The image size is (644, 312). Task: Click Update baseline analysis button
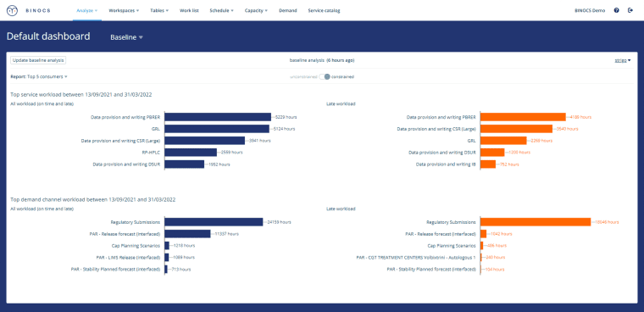point(38,60)
